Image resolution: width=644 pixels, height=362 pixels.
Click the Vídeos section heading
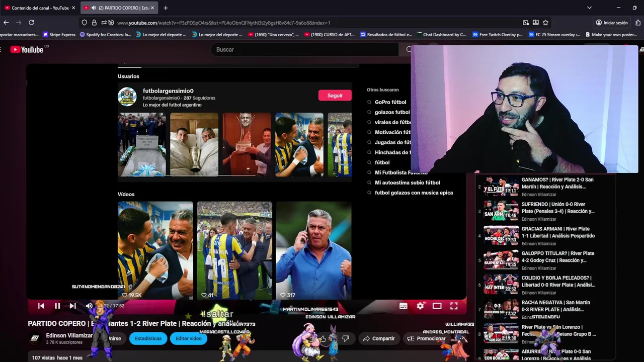coord(126,194)
